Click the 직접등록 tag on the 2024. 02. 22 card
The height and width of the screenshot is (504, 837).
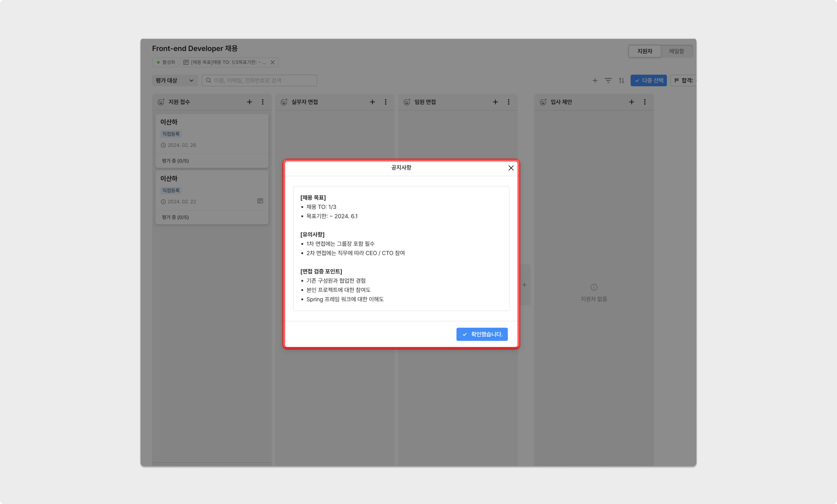click(171, 190)
